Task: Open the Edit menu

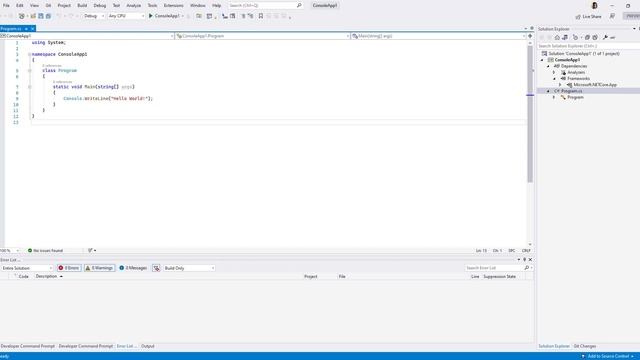Action: pyautogui.click(x=20, y=6)
